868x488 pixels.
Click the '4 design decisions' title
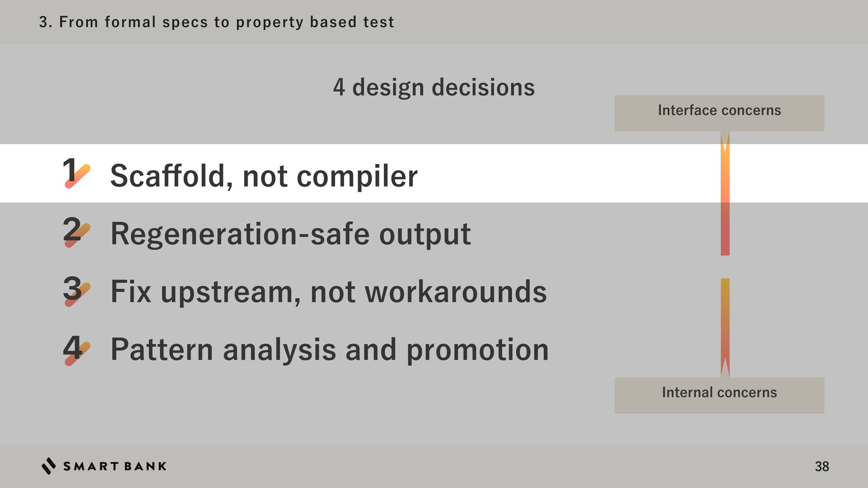pyautogui.click(x=434, y=87)
